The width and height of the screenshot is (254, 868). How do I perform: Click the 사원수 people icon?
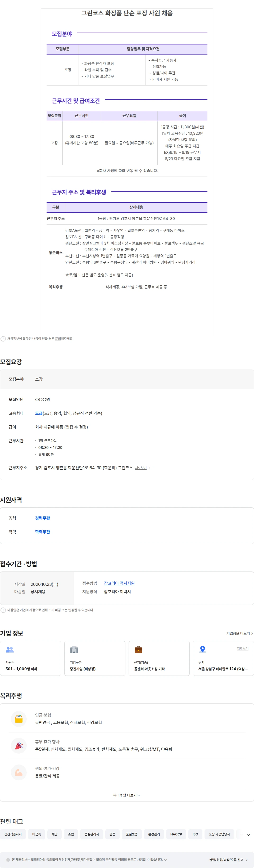coord(10,649)
